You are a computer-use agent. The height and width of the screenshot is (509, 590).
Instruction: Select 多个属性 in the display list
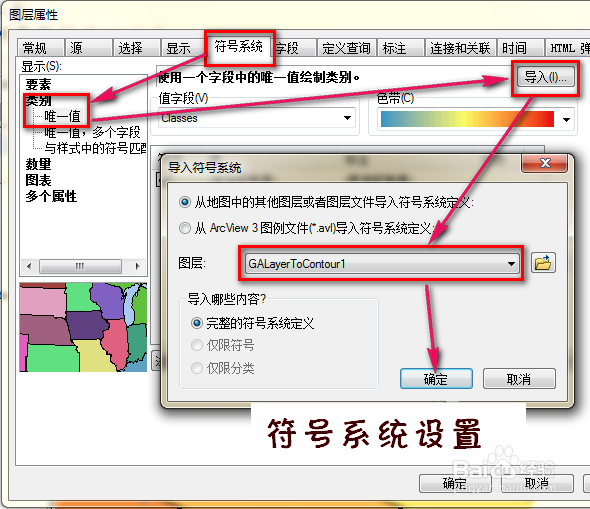51,196
